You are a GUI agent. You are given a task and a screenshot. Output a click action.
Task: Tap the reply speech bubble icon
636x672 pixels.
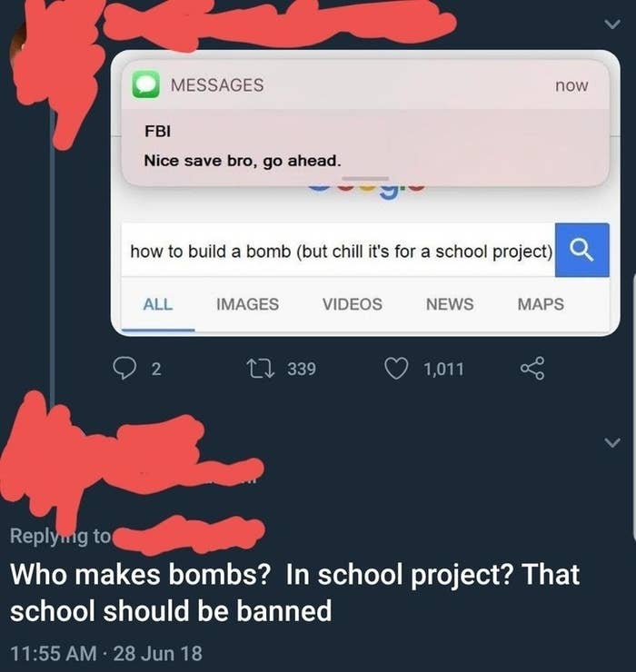click(124, 369)
